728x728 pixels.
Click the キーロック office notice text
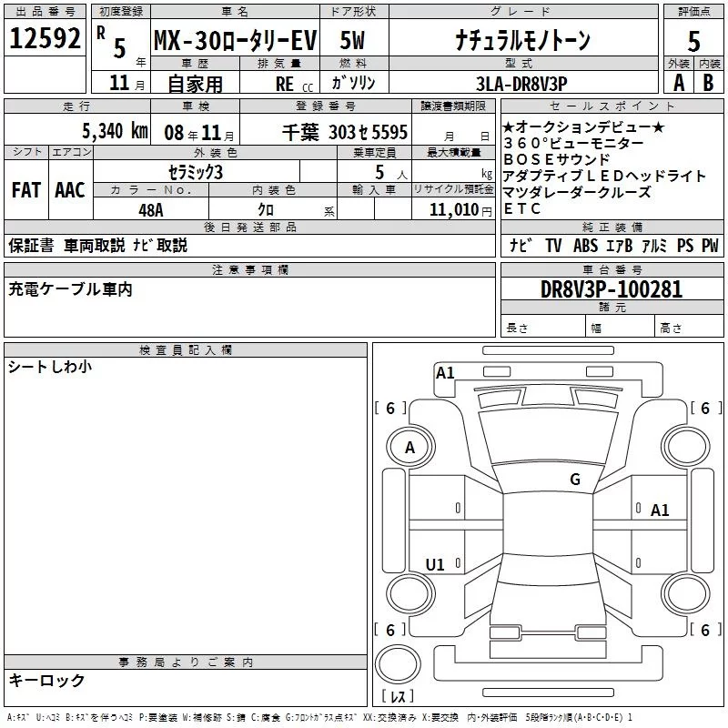click(46, 681)
